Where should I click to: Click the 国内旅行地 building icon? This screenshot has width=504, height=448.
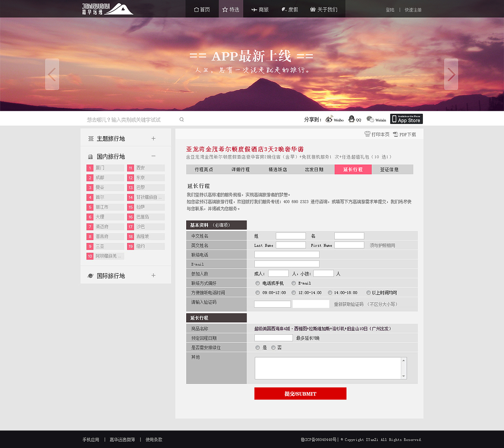pos(91,157)
